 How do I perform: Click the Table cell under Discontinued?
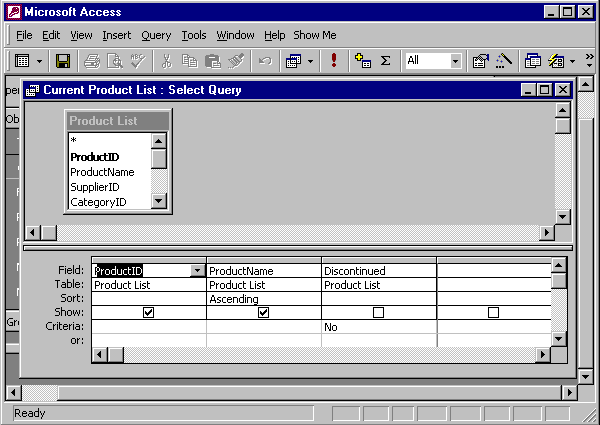point(379,285)
